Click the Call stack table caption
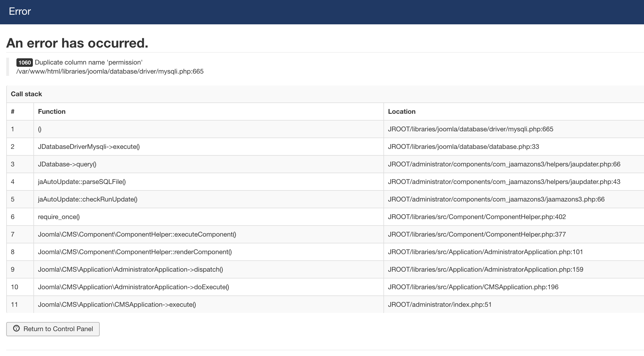Screen dimensions: 644x356 pyautogui.click(x=26, y=94)
